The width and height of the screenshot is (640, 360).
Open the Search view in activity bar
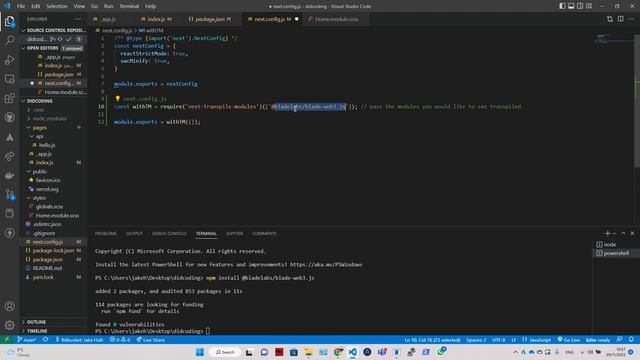(9, 40)
